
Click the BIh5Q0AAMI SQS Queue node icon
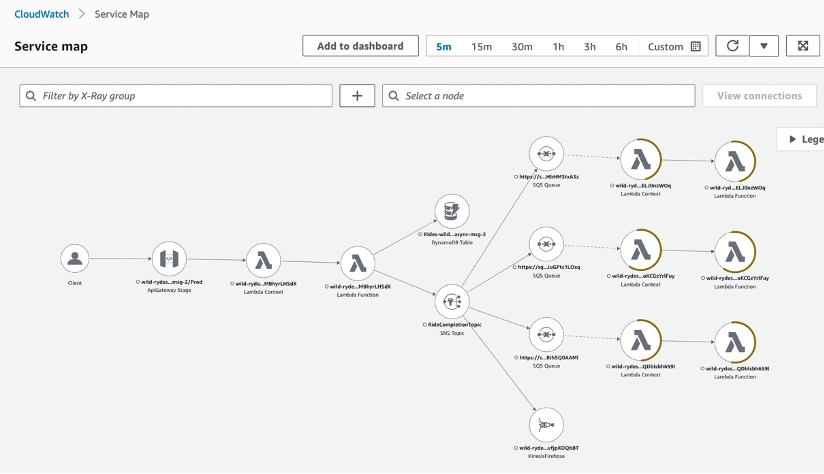(x=547, y=335)
